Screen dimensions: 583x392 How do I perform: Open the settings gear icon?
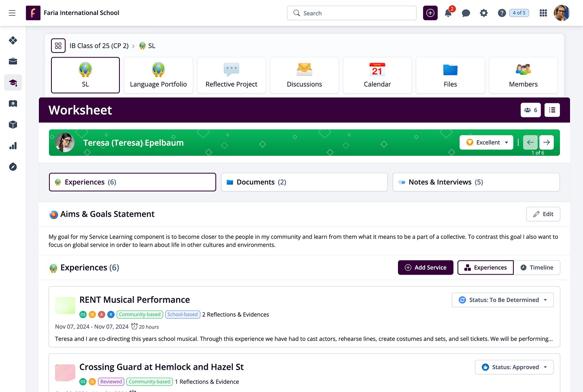[x=484, y=13]
